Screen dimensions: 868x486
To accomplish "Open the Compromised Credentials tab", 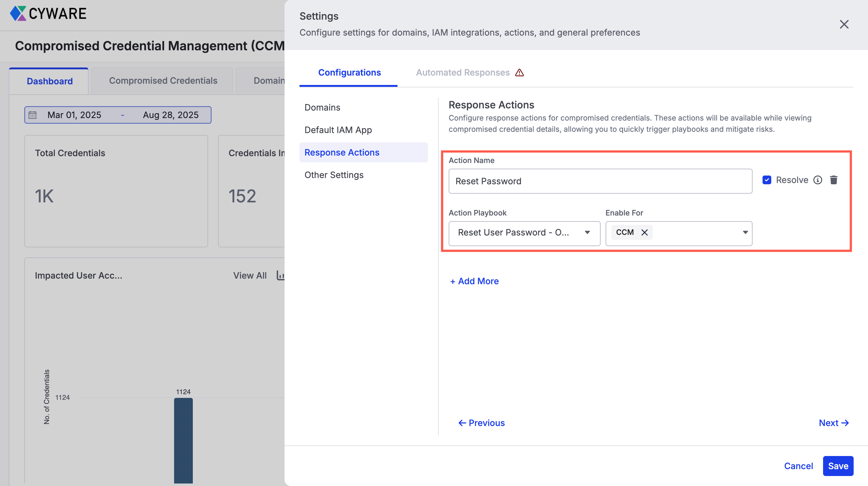I will point(163,81).
